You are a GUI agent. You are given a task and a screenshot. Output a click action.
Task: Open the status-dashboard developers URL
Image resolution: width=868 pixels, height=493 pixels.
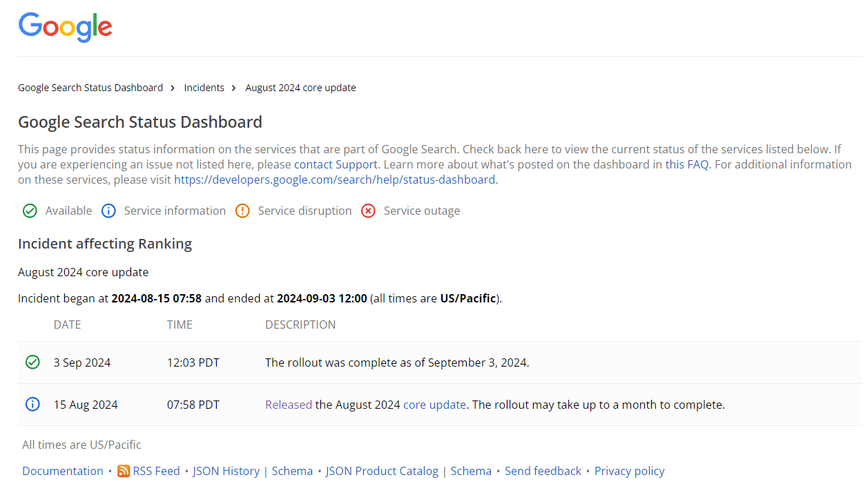point(335,179)
